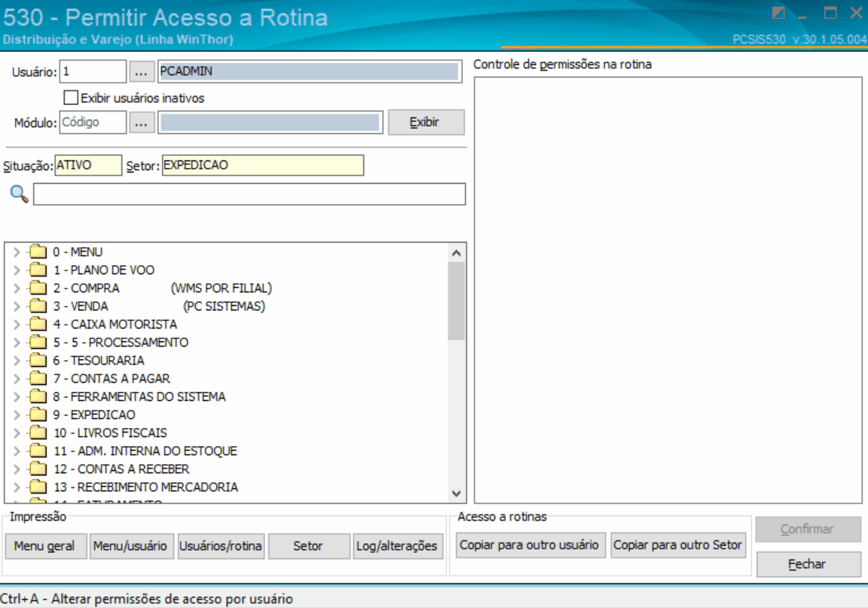Select the 10 - LIVROS FISCAIS row

[110, 433]
